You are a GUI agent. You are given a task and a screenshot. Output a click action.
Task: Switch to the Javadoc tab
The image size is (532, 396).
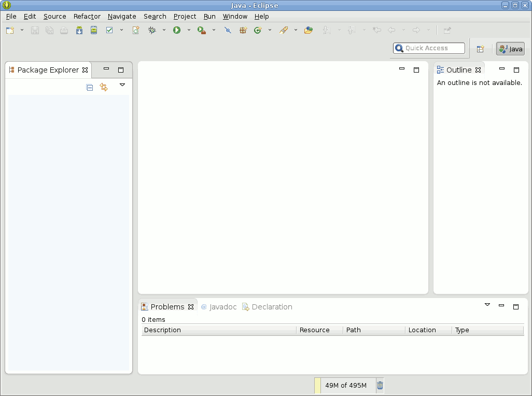pyautogui.click(x=219, y=307)
